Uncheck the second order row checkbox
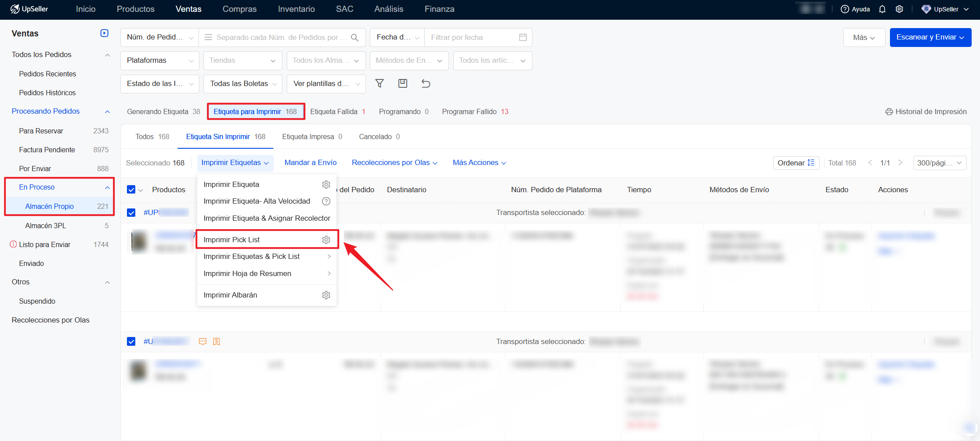Image resolution: width=980 pixels, height=441 pixels. [x=131, y=341]
